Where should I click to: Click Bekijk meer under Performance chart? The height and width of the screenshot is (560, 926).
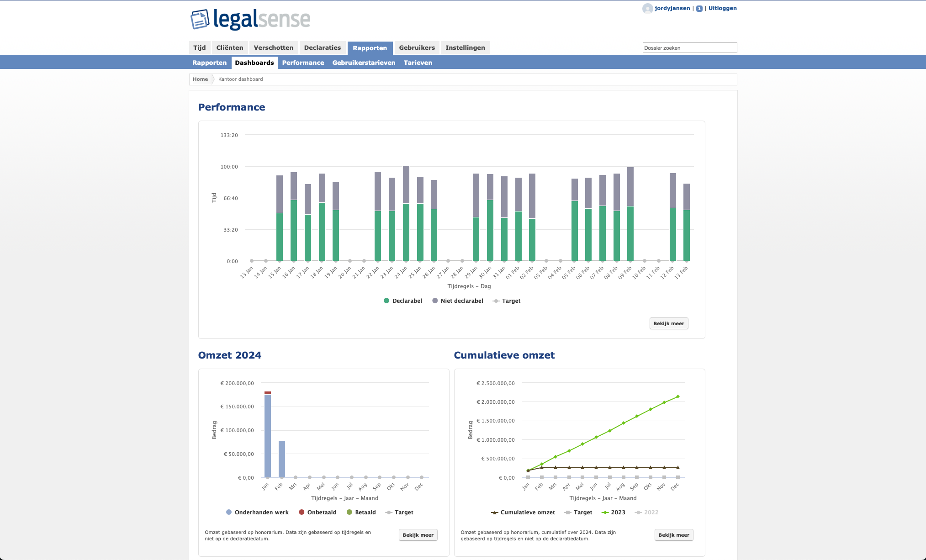tap(668, 324)
